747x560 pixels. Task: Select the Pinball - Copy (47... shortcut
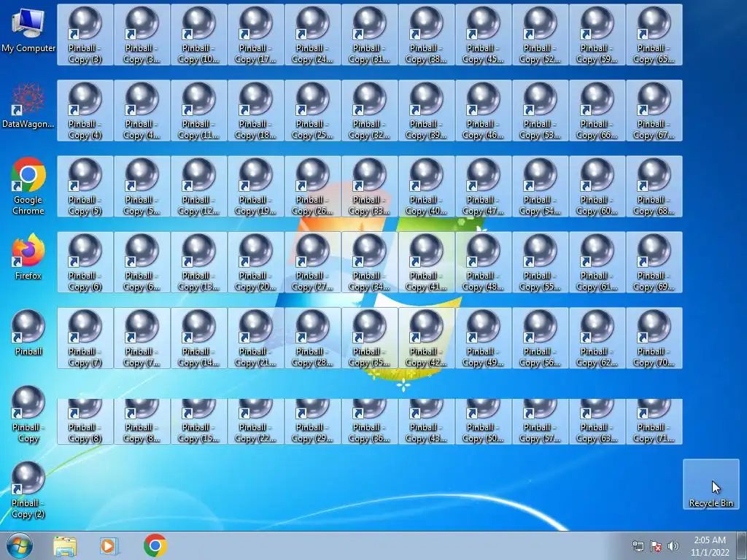484,186
